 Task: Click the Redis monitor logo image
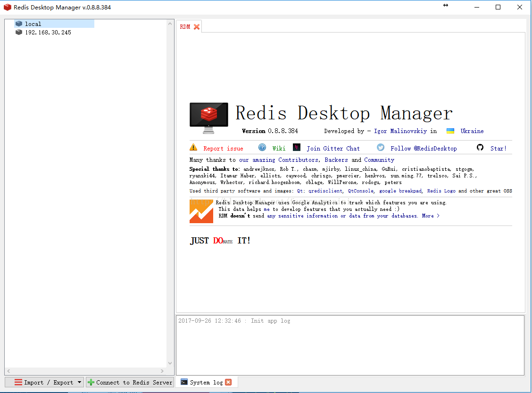point(208,118)
